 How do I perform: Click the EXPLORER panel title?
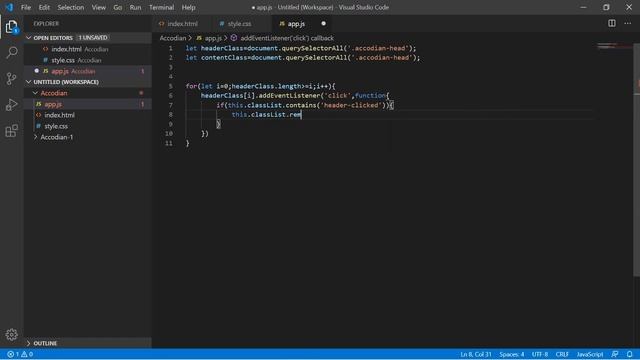pos(46,24)
